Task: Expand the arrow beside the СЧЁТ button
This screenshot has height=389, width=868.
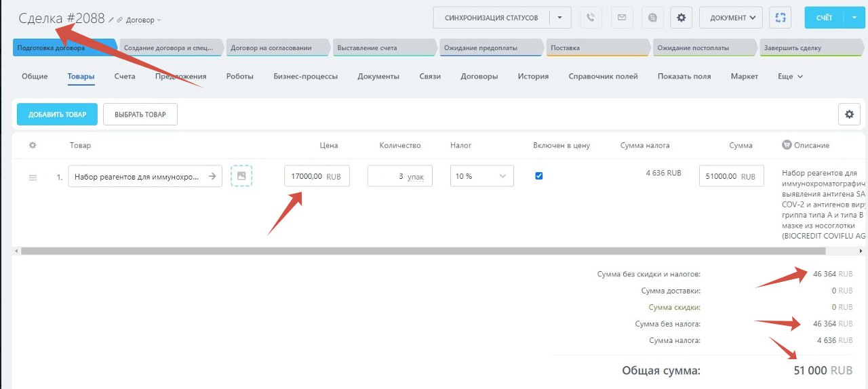Action: pos(854,18)
